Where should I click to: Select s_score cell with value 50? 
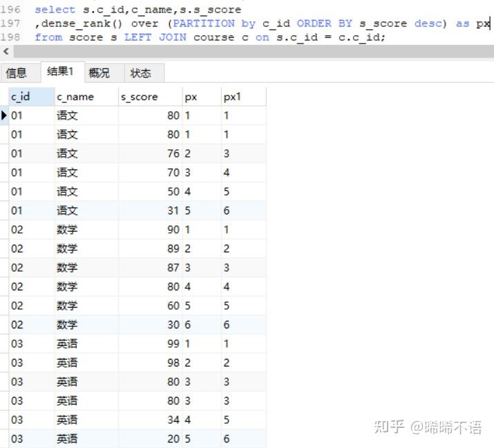pos(151,192)
